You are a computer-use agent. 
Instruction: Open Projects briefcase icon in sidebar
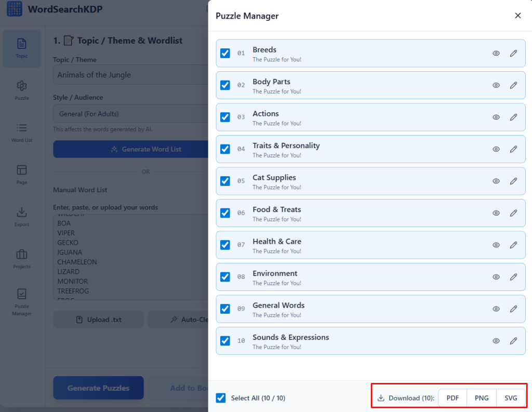(22, 258)
